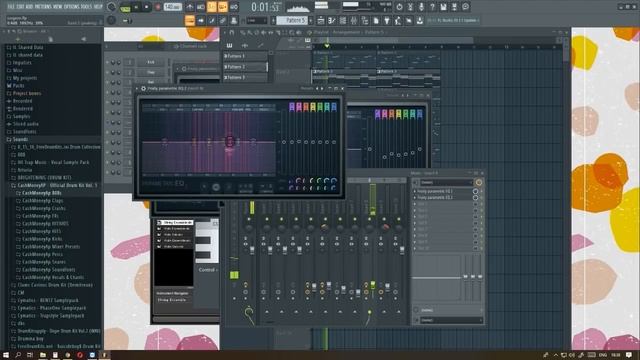Open the Line snap dropdown
Image resolution: width=640 pixels, height=360 pixels.
[256, 20]
